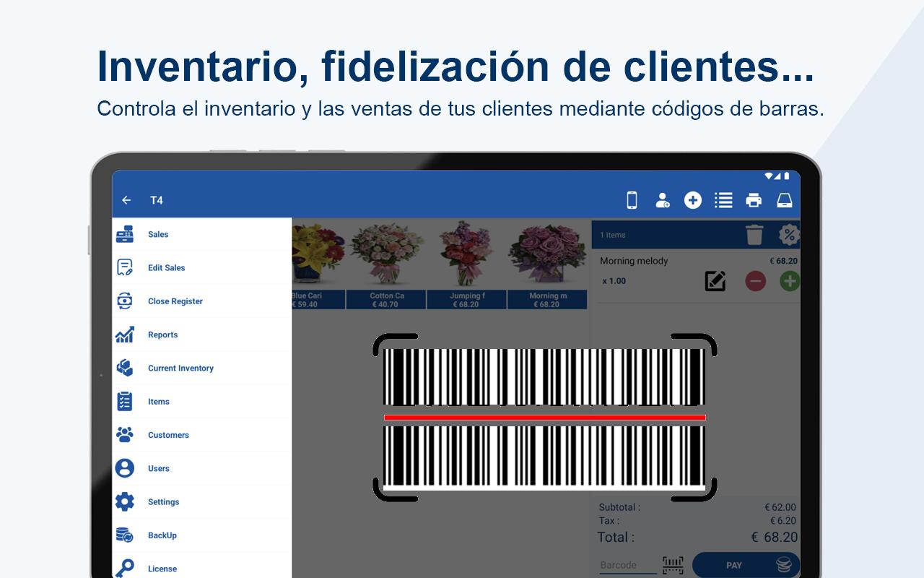
Task: Click the Customers group icon
Action: click(x=125, y=435)
